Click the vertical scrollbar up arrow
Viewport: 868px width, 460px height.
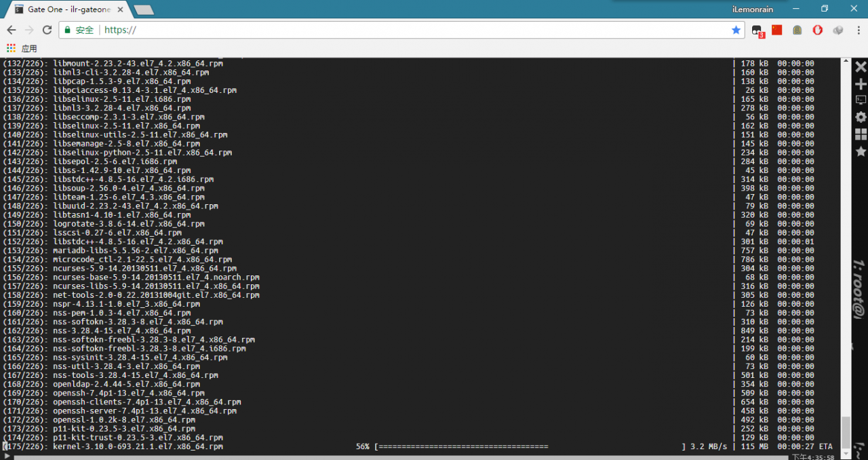(846, 62)
